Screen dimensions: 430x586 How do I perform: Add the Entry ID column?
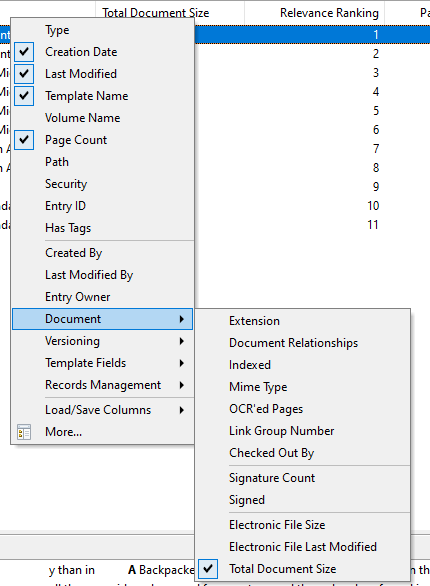(102, 206)
